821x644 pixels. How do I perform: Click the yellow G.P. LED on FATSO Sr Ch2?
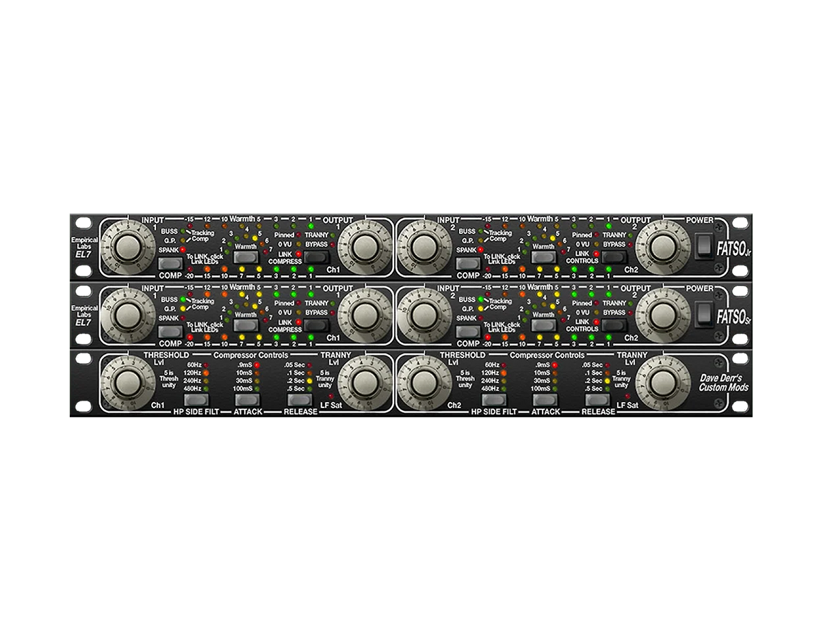pos(481,308)
